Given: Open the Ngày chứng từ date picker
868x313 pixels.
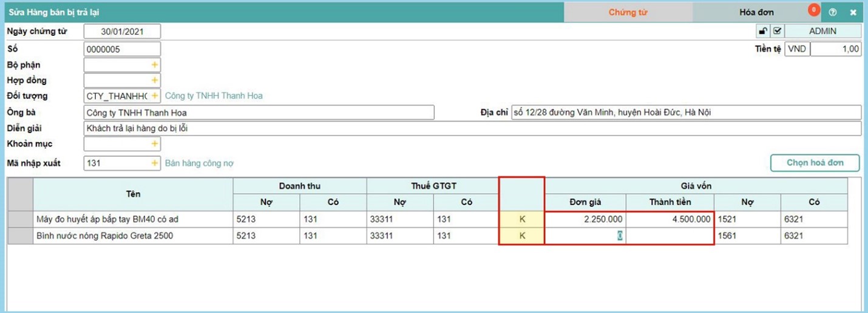Looking at the screenshot, I should pyautogui.click(x=122, y=32).
